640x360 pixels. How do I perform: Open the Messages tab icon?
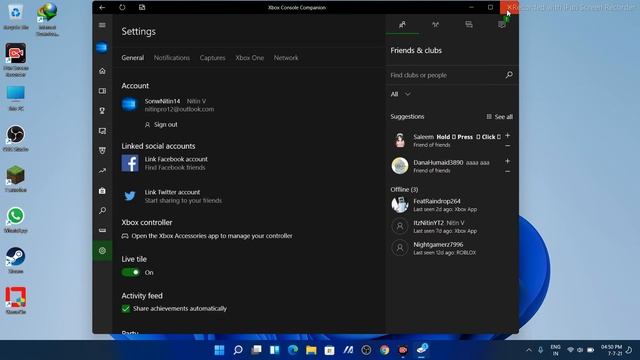pos(469,24)
